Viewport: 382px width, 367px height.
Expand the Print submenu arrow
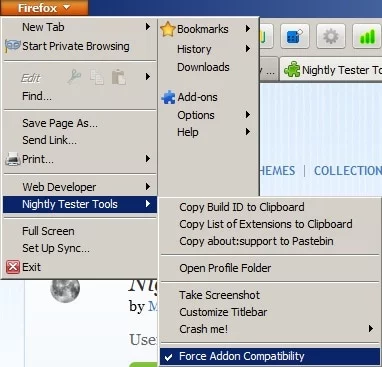pyautogui.click(x=148, y=159)
